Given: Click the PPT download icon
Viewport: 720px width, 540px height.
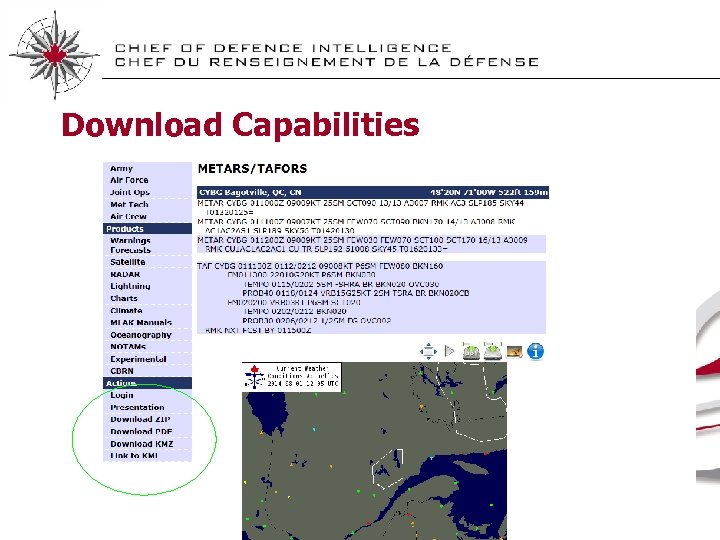Looking at the screenshot, I should pos(471,351).
